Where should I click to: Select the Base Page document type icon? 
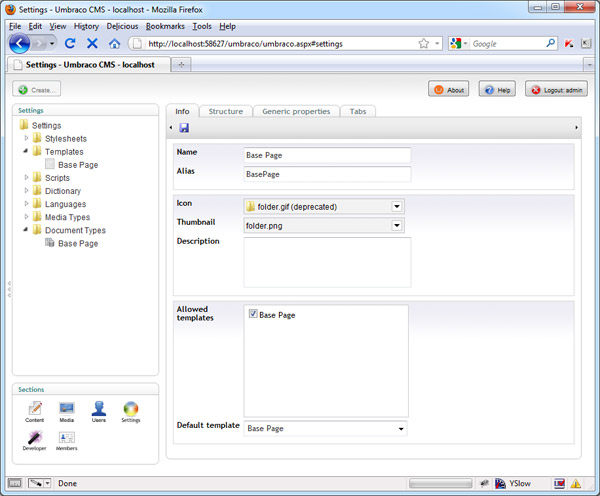(50, 243)
